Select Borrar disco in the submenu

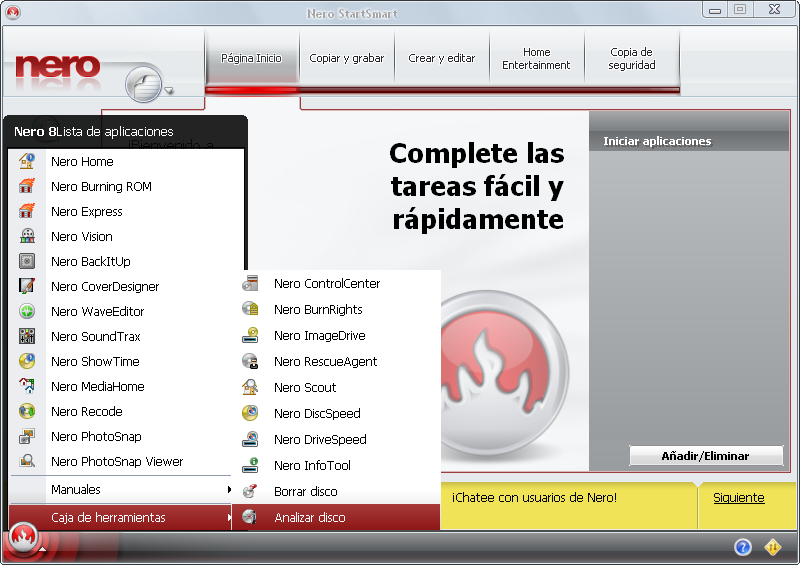(336, 492)
